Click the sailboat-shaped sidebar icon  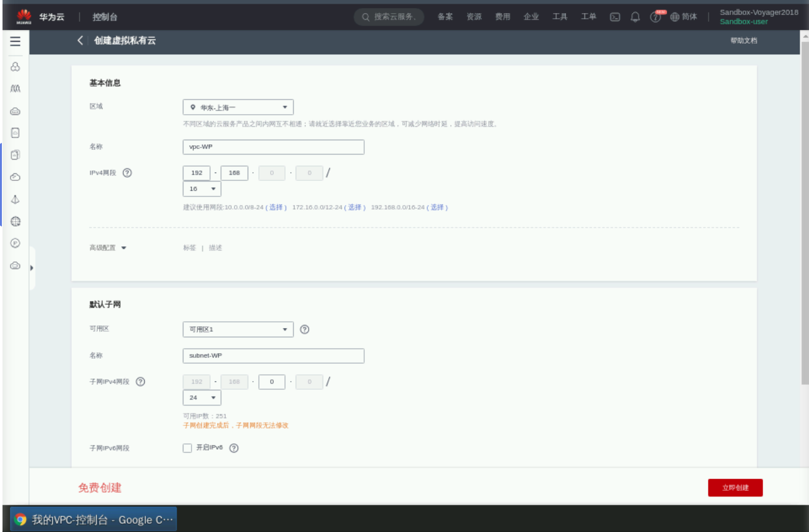(x=16, y=199)
